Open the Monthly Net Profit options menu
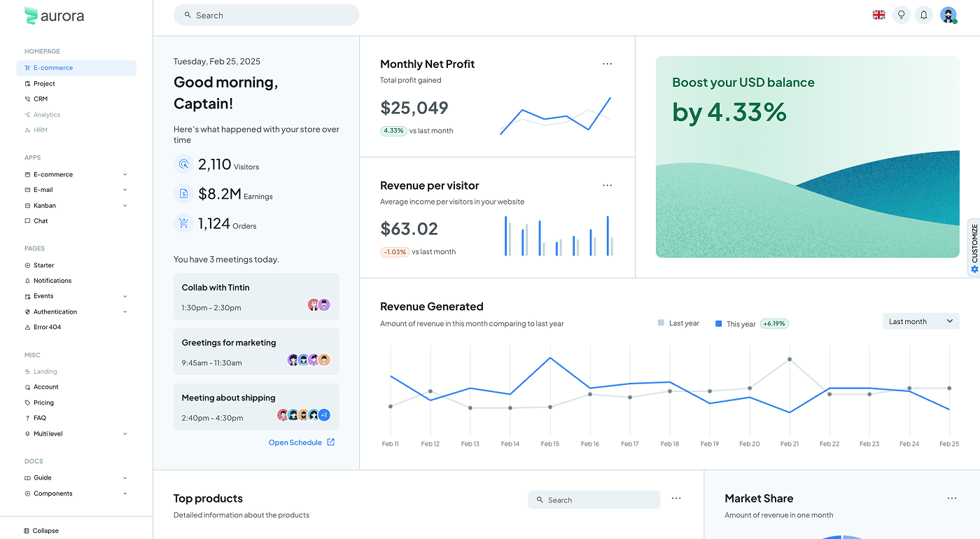This screenshot has height=539, width=980. (607, 64)
